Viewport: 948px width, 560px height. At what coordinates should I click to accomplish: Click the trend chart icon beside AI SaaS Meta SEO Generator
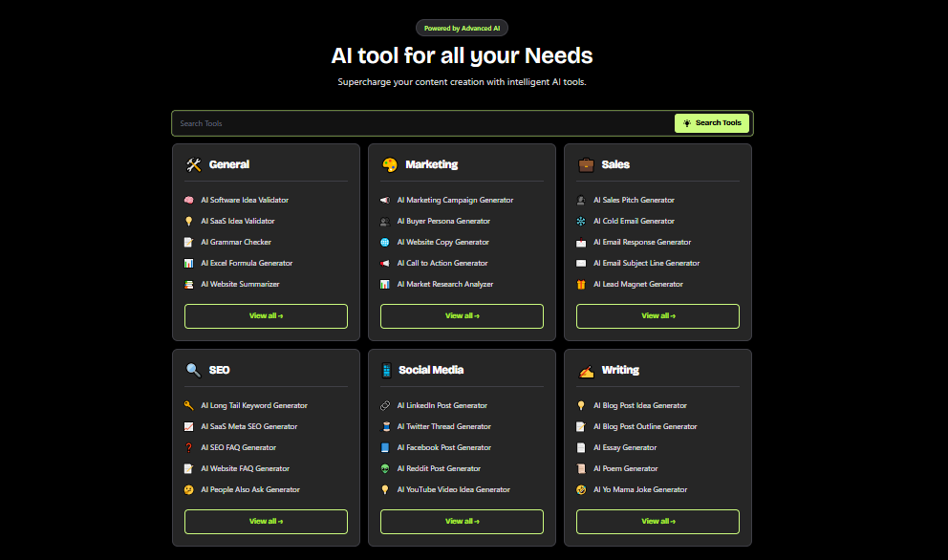click(188, 427)
